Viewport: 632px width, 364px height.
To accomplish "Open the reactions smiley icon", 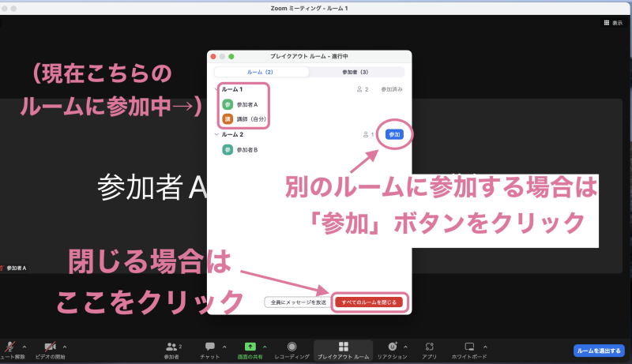I will click(393, 347).
